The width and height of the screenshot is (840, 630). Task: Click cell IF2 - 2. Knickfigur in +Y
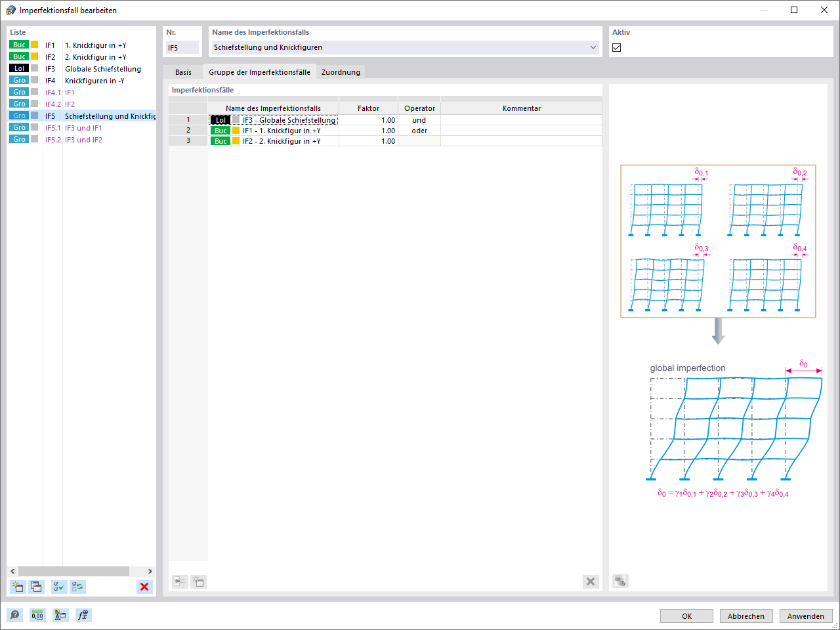tap(273, 141)
